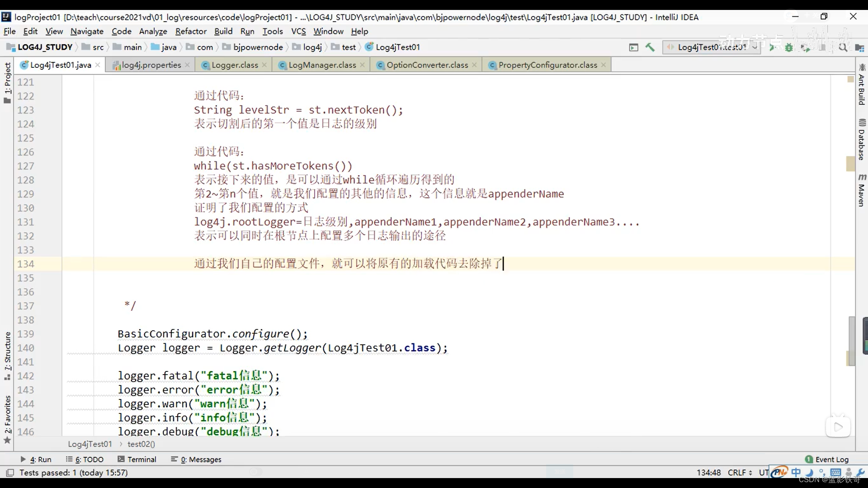868x488 pixels.
Task: Click the Tests passed status message
Action: [73, 473]
